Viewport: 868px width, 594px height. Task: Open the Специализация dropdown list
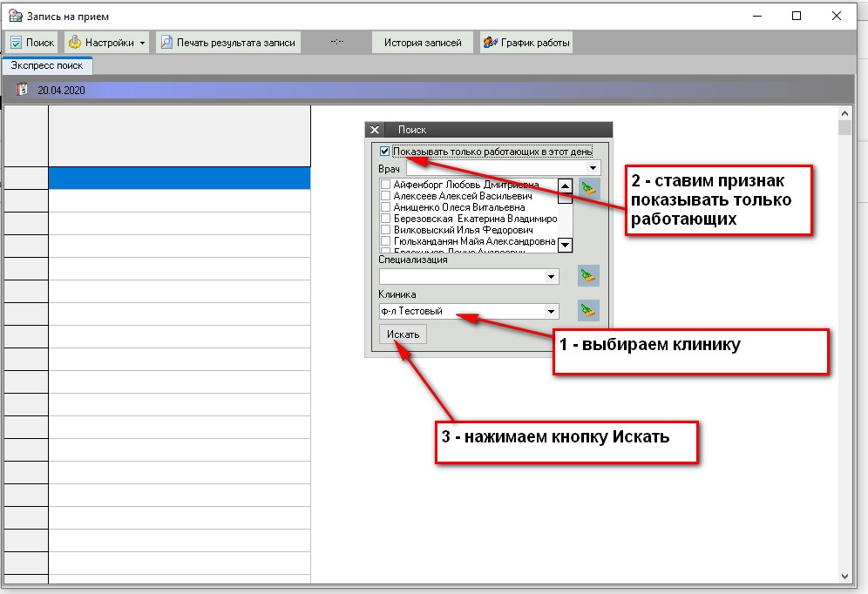coord(551,277)
